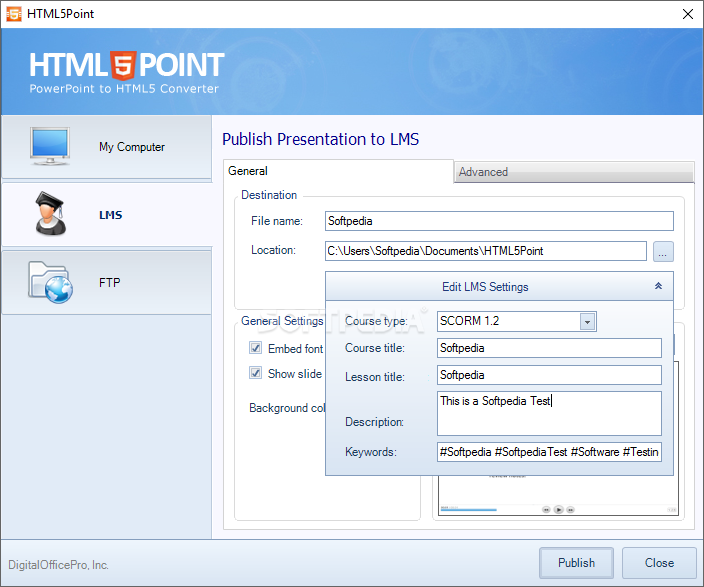The image size is (704, 587).
Task: Click the preview progress bar
Action: tap(469, 510)
